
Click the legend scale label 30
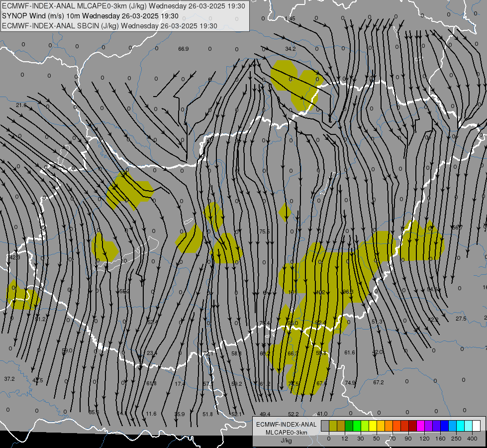tap(360, 439)
